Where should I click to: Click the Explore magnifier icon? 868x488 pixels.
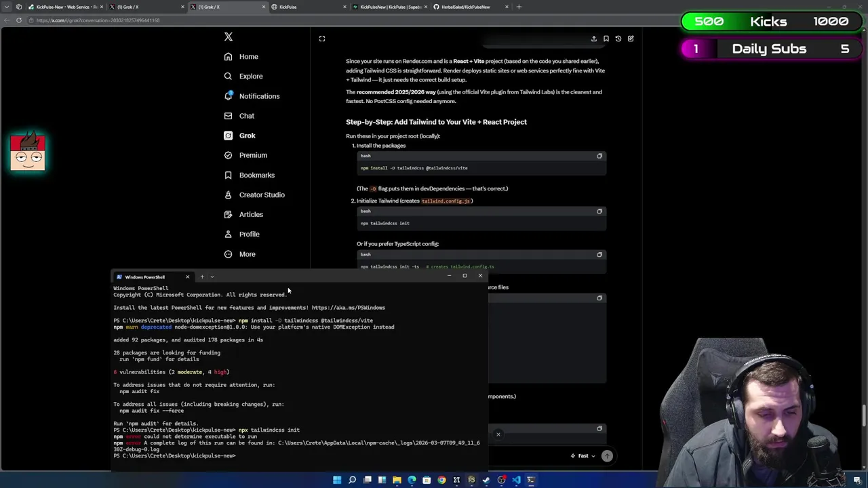point(229,76)
